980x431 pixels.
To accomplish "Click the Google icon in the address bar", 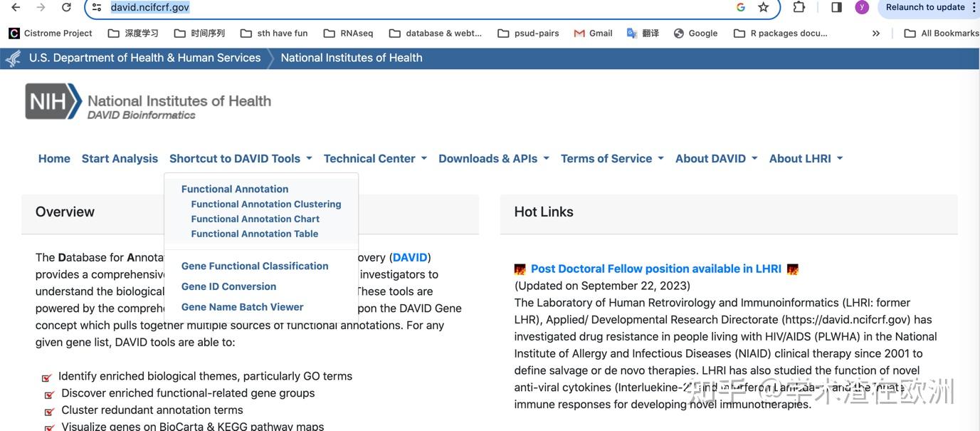I will pos(741,8).
